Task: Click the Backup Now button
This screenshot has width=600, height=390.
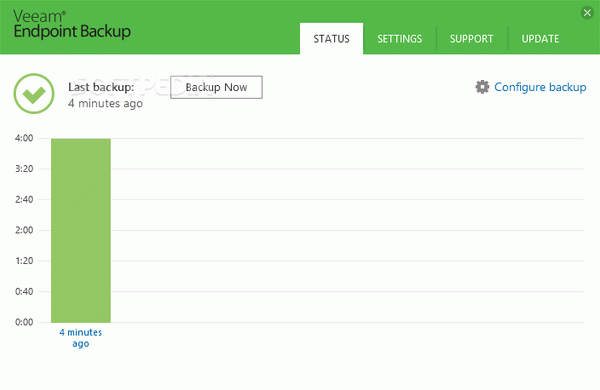Action: [x=216, y=87]
